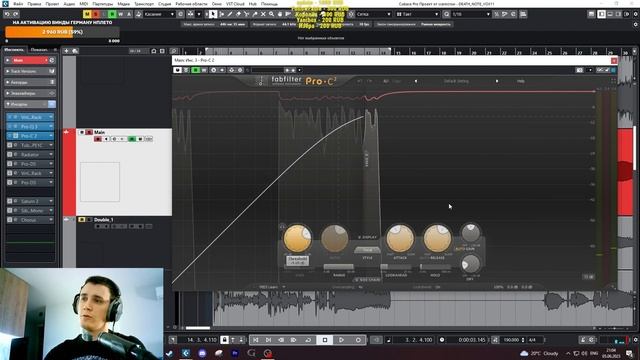This screenshot has width=640, height=360.
Task: Open the Проект menu
Action: (x=52, y=4)
